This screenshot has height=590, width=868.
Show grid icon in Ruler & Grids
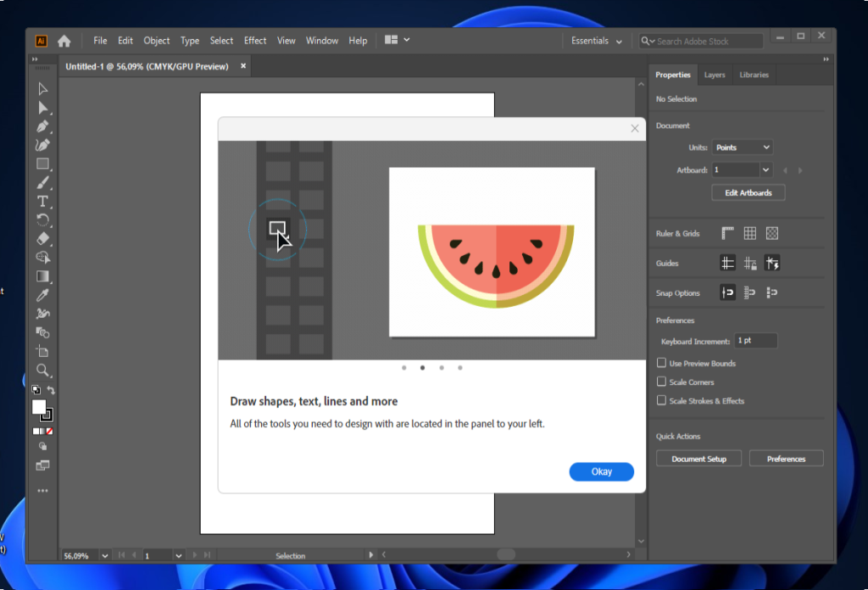point(749,234)
